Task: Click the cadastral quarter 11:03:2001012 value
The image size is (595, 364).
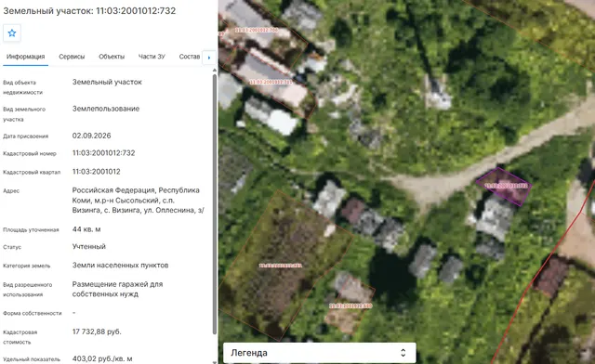Action: (x=97, y=172)
